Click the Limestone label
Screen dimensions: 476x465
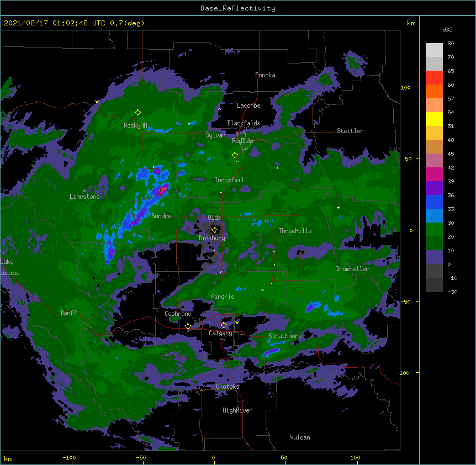(84, 197)
